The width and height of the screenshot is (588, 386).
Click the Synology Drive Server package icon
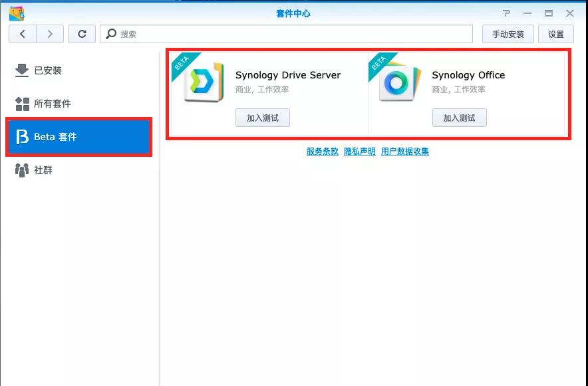[204, 82]
